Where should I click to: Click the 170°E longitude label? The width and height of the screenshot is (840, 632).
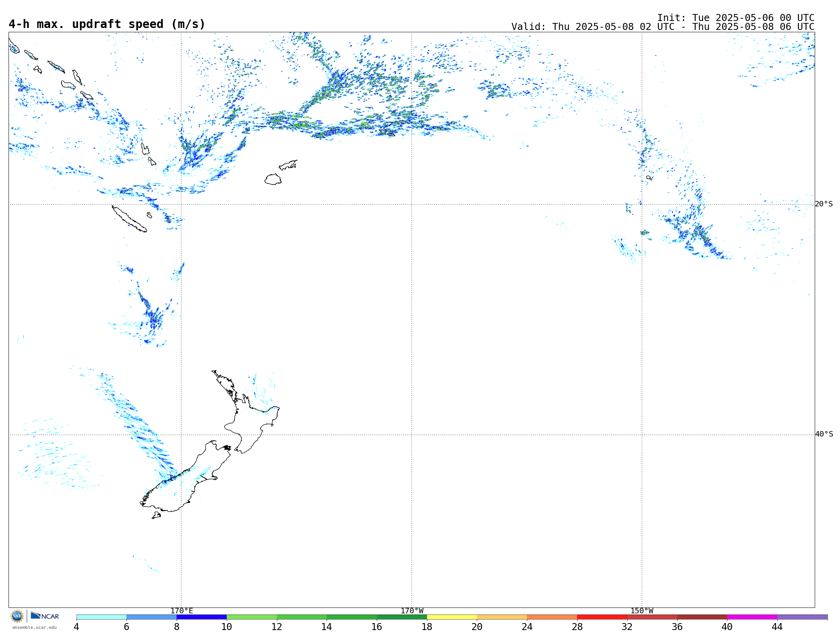pos(182,611)
